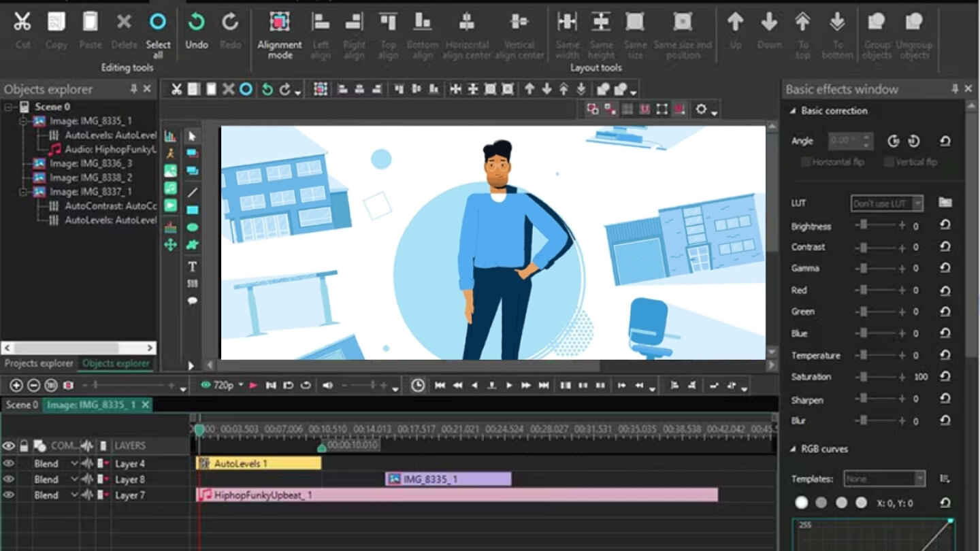The height and width of the screenshot is (551, 980).
Task: Open the Templates dropdown in RGB curves
Action: (x=884, y=479)
